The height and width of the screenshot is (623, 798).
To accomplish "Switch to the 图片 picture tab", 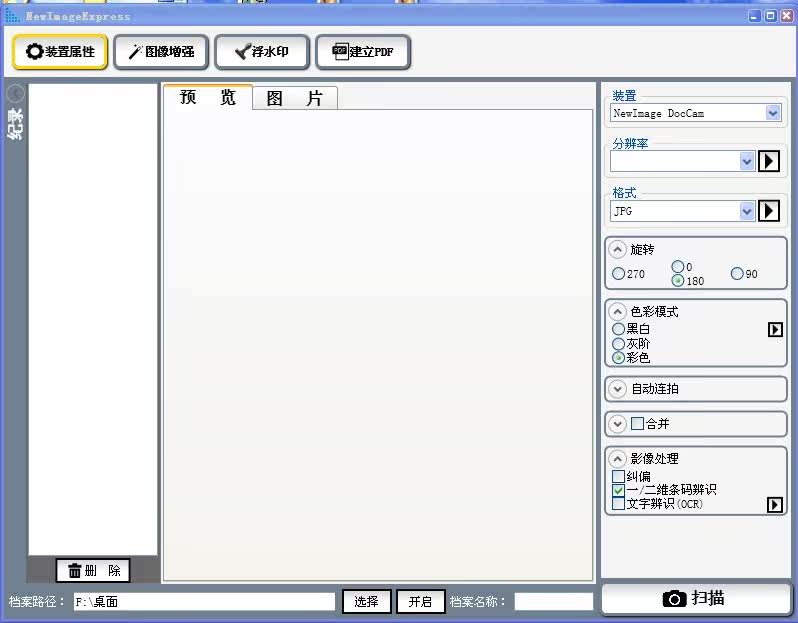I will (x=295, y=98).
